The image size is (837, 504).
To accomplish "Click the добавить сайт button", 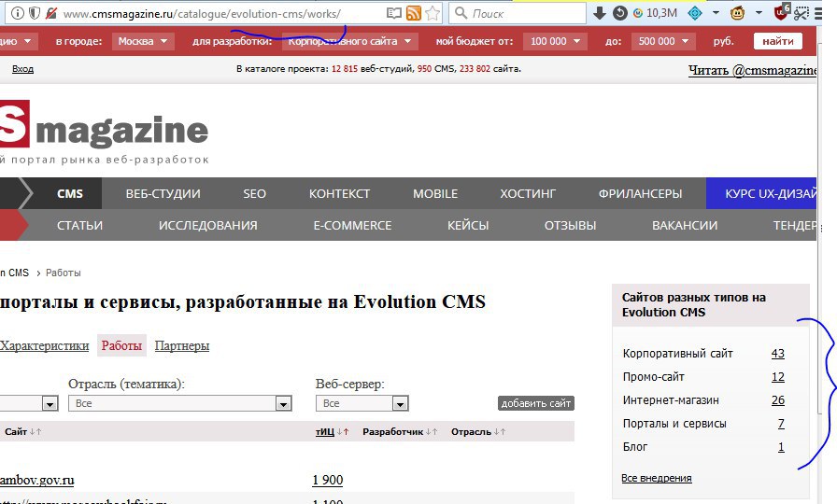I will pos(536,403).
